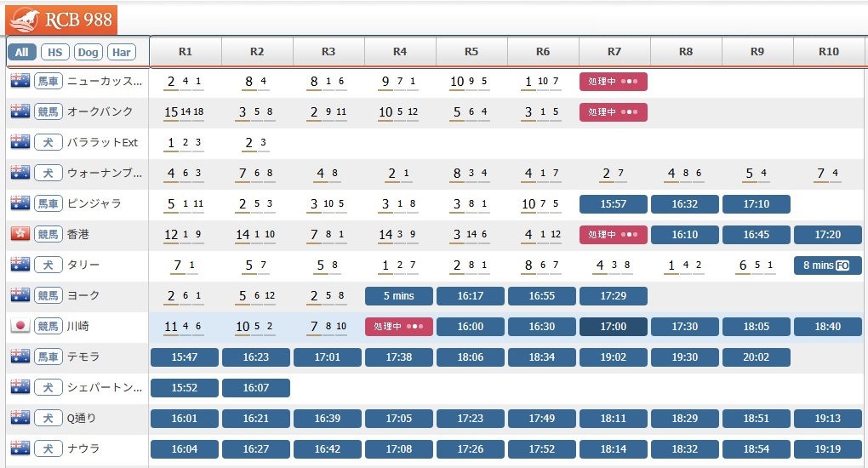Click the R10 column header
868x468 pixels.
click(x=828, y=51)
